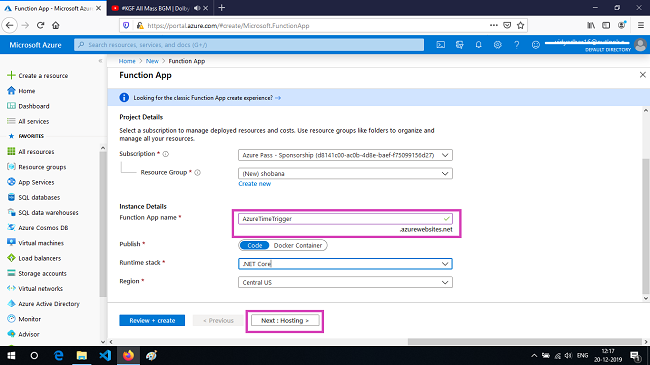Viewport: 650px width, 365px height.
Task: Open Storage accounts in the sidebar
Action: coord(42,274)
